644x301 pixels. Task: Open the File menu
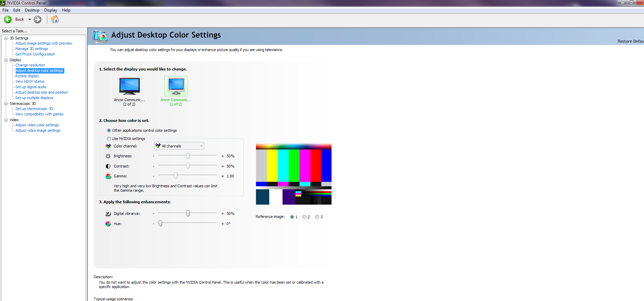point(5,10)
